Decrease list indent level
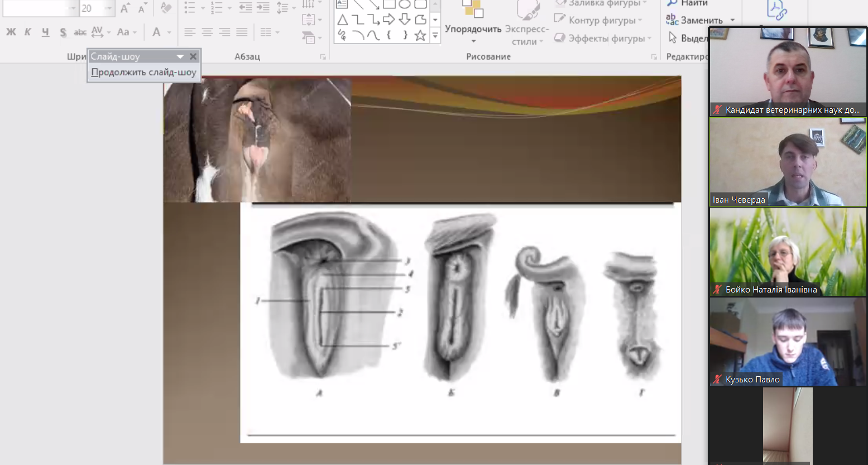 click(x=245, y=8)
